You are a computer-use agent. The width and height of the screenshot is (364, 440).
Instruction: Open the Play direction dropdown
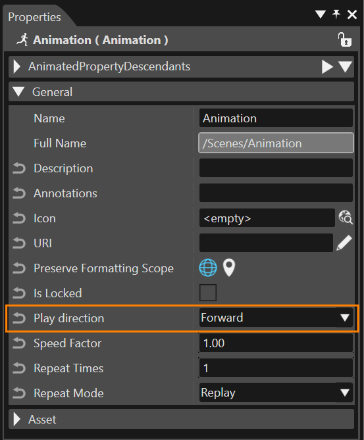[276, 318]
